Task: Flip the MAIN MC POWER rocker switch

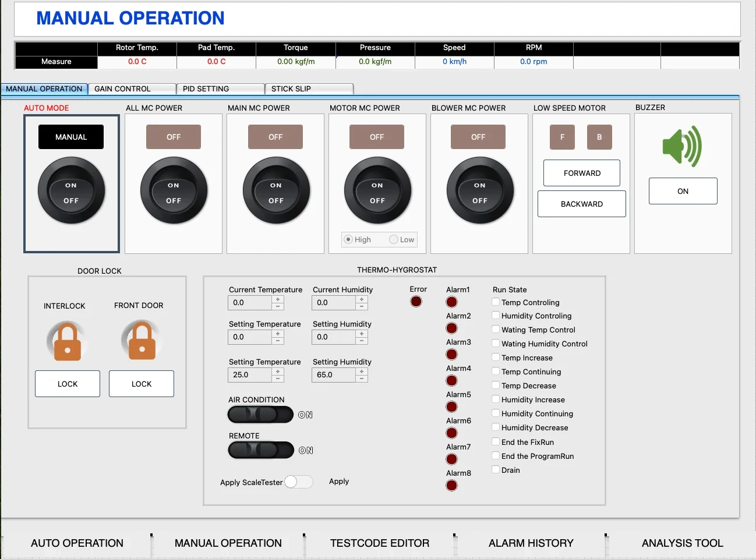Action: tap(275, 191)
